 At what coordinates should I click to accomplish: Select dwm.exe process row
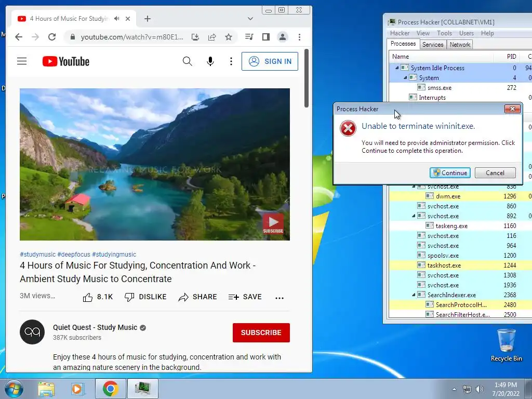(460, 196)
